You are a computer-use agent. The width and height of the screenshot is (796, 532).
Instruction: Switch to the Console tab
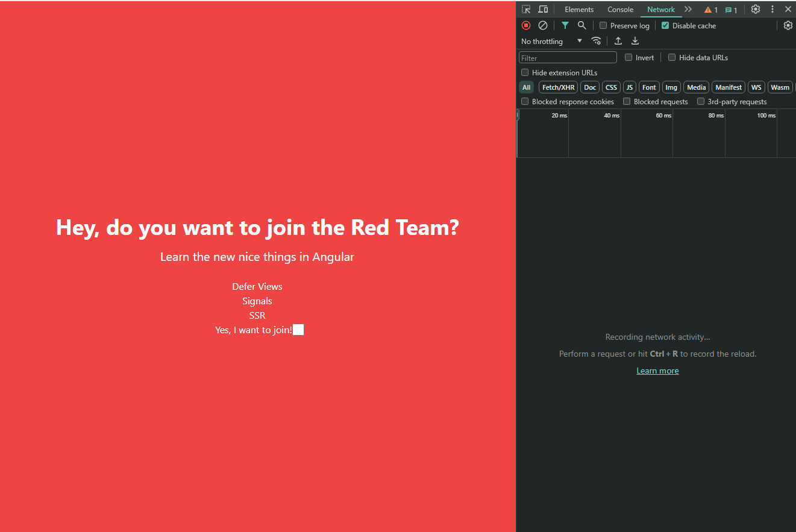620,10
